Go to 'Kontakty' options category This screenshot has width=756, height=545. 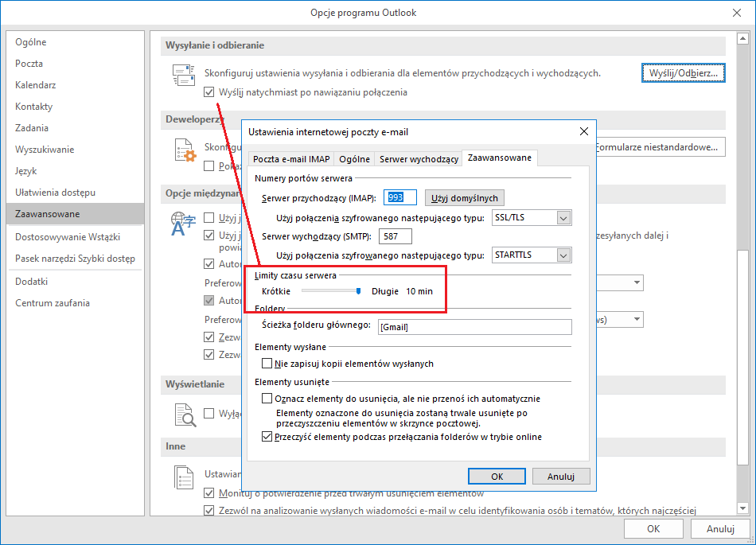(x=76, y=107)
